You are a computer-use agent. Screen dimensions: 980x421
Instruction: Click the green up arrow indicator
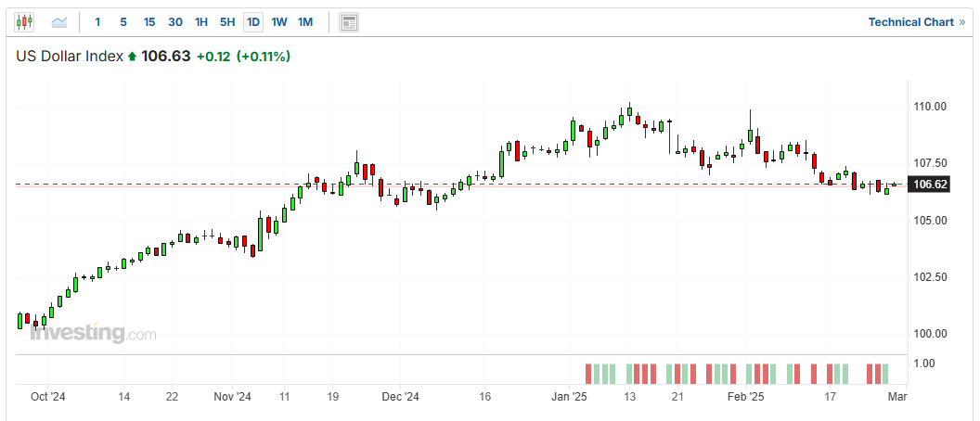tap(132, 57)
